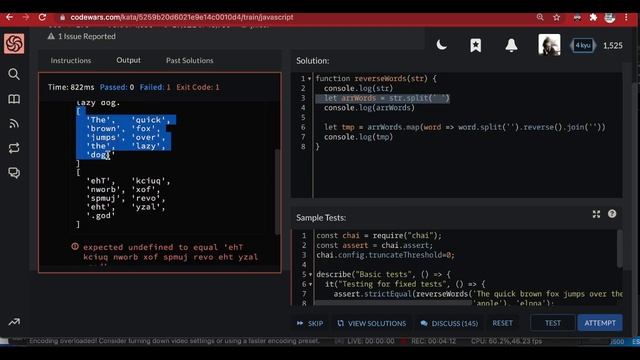Click the ATTEMPT button
The height and width of the screenshot is (360, 640).
pyautogui.click(x=600, y=323)
